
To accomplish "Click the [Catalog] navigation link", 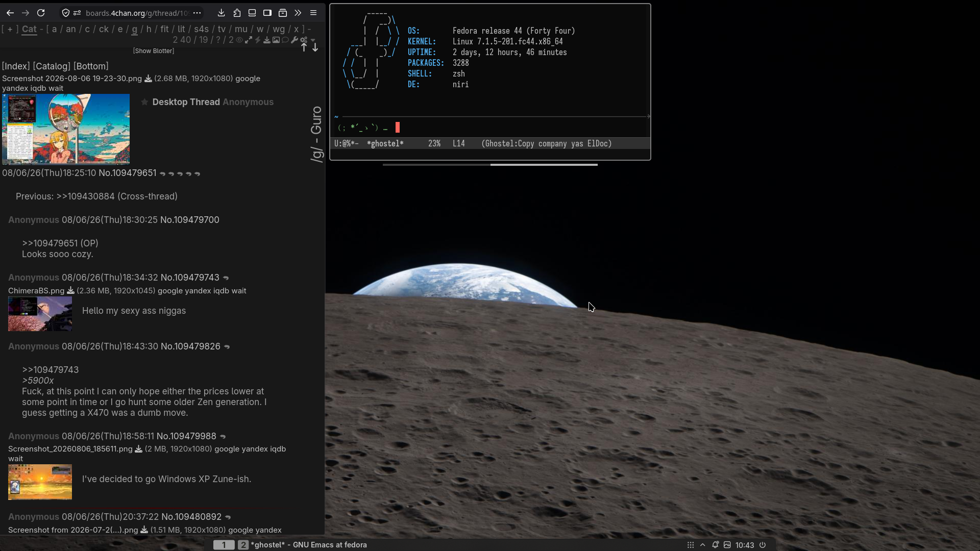I will point(52,66).
